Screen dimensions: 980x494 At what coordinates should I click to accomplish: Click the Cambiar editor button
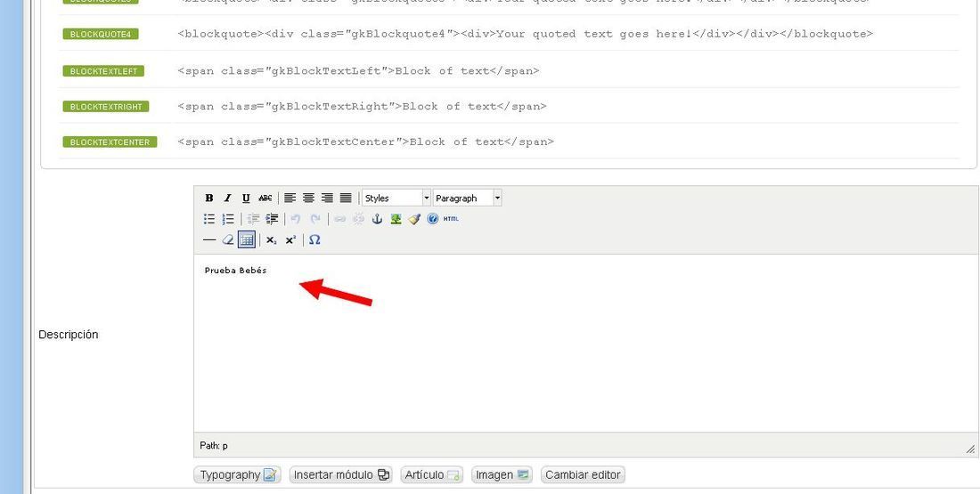pos(584,474)
